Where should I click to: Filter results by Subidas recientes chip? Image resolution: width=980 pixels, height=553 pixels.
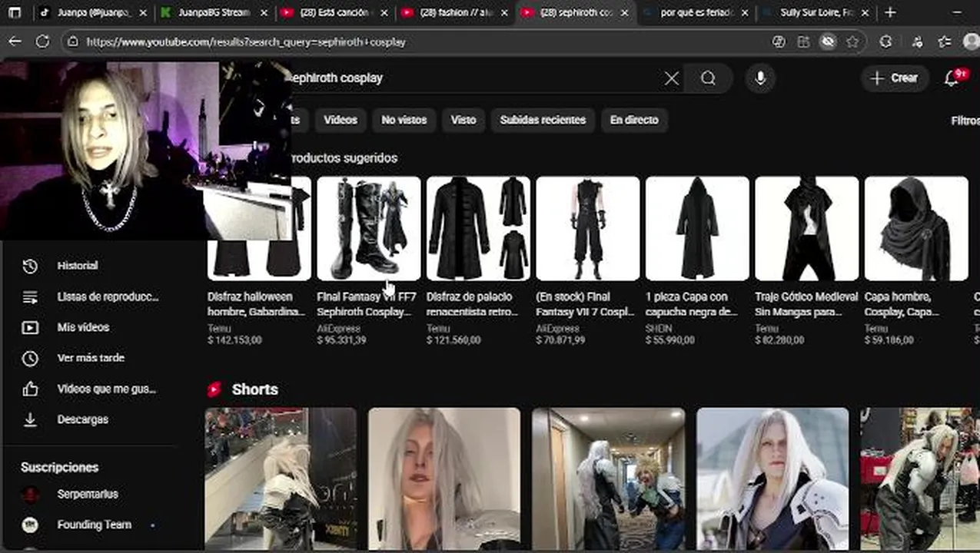543,120
